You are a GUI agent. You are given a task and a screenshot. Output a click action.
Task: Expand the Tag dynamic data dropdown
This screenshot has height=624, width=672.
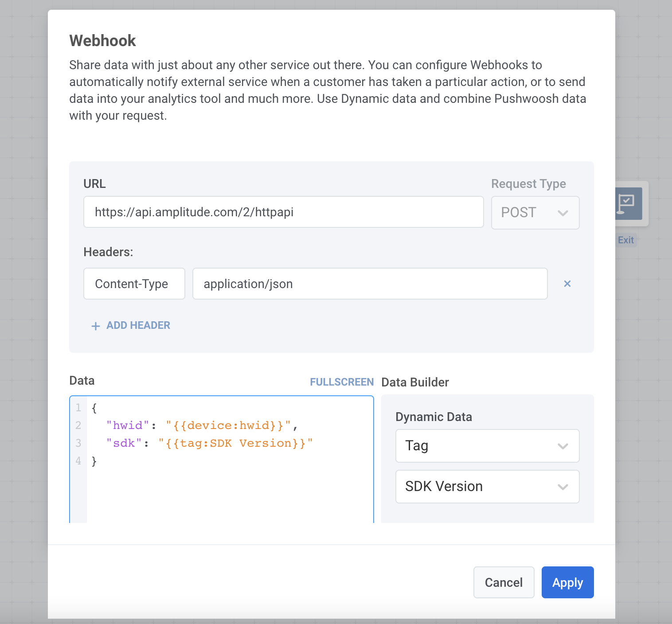coord(487,446)
